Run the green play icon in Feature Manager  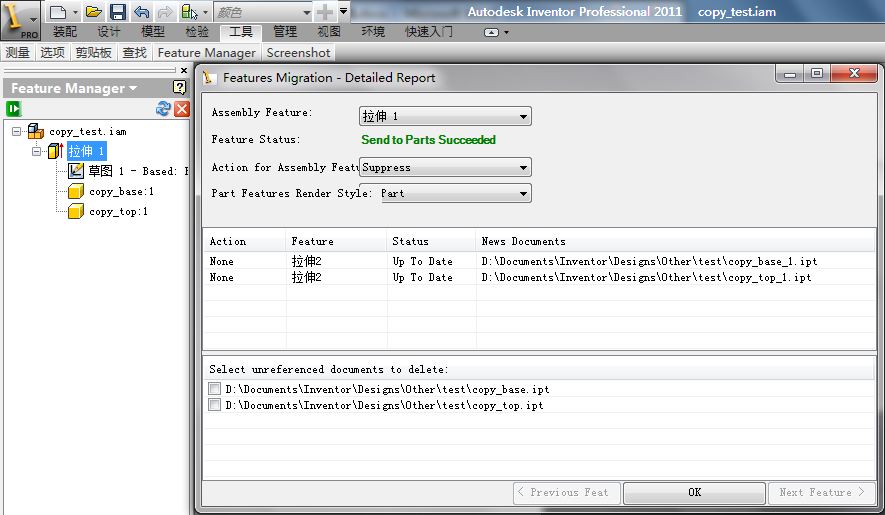click(14, 108)
